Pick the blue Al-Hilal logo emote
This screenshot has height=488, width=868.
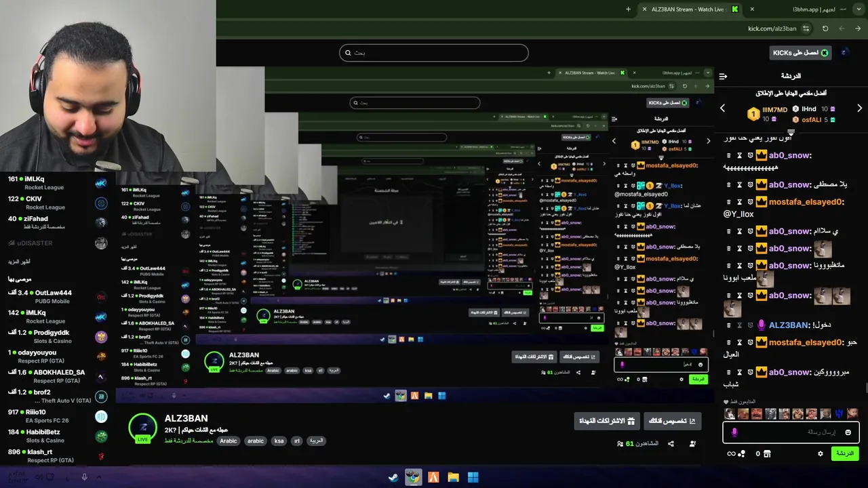[x=839, y=413]
